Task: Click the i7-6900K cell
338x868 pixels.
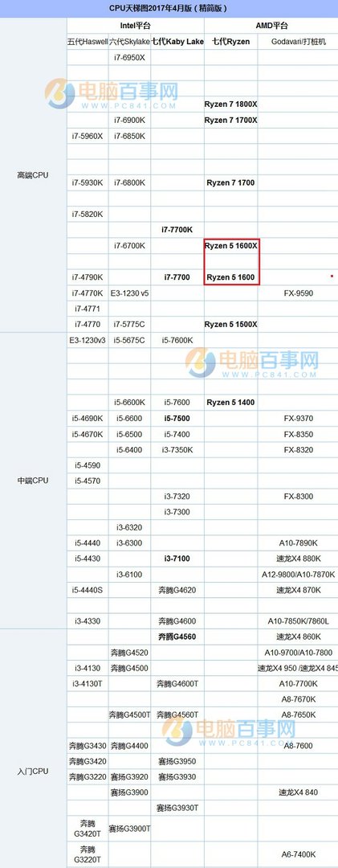Action: [x=129, y=120]
